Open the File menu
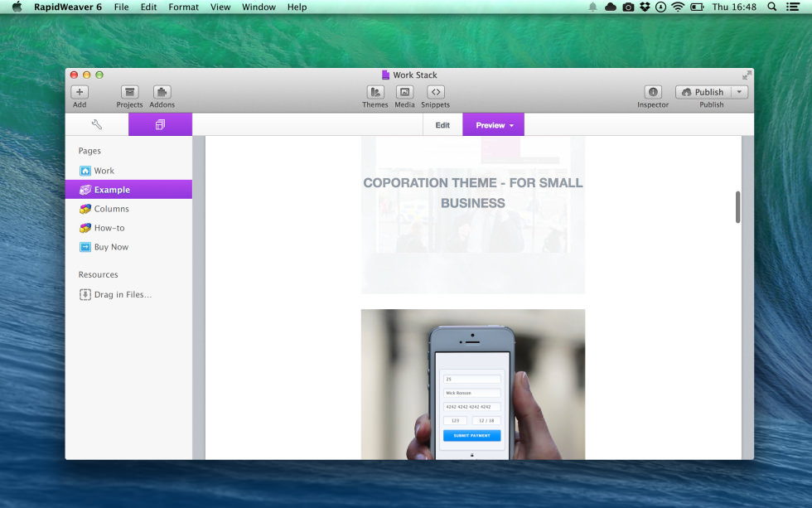Screen dimensions: 812x508 (x=121, y=7)
